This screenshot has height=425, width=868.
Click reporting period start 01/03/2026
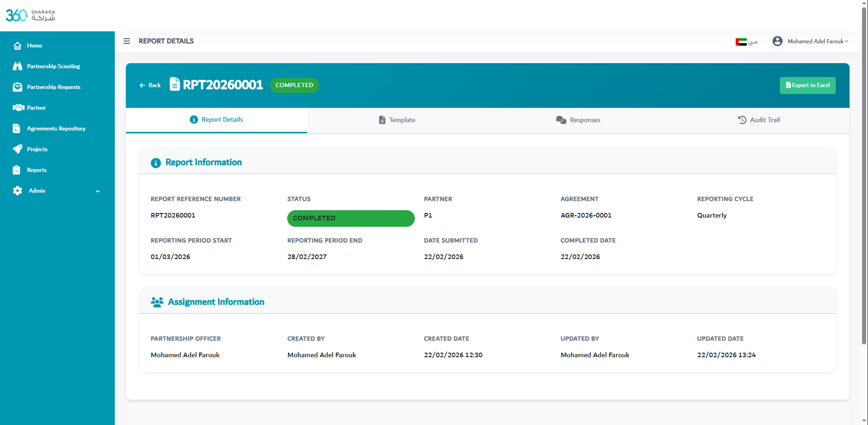[x=171, y=257]
